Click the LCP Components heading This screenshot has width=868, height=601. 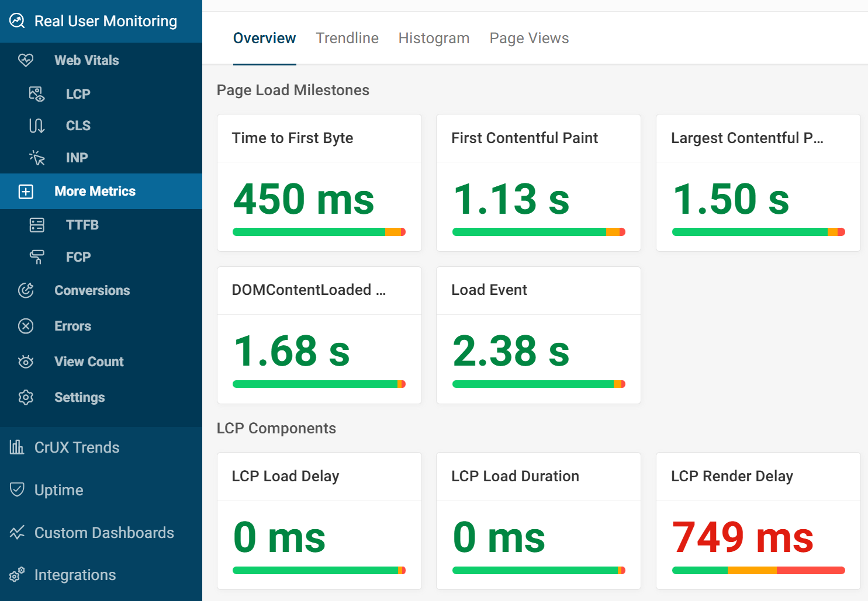(276, 428)
